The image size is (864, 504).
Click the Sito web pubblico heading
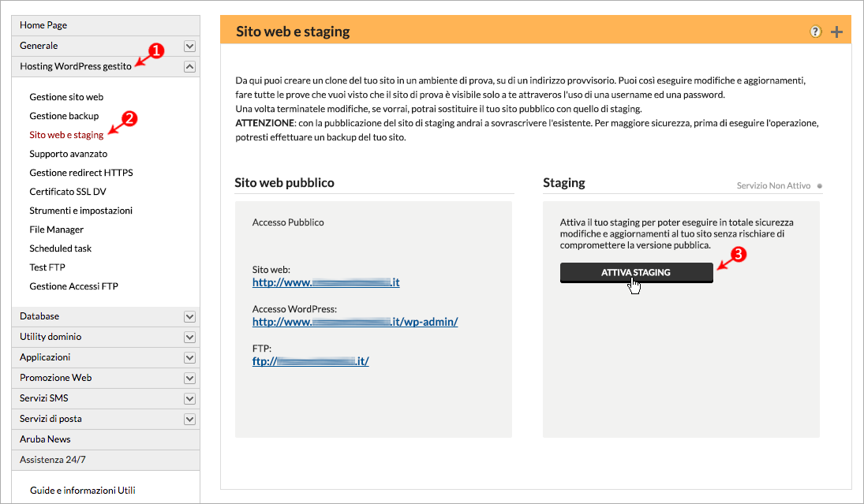click(x=284, y=183)
